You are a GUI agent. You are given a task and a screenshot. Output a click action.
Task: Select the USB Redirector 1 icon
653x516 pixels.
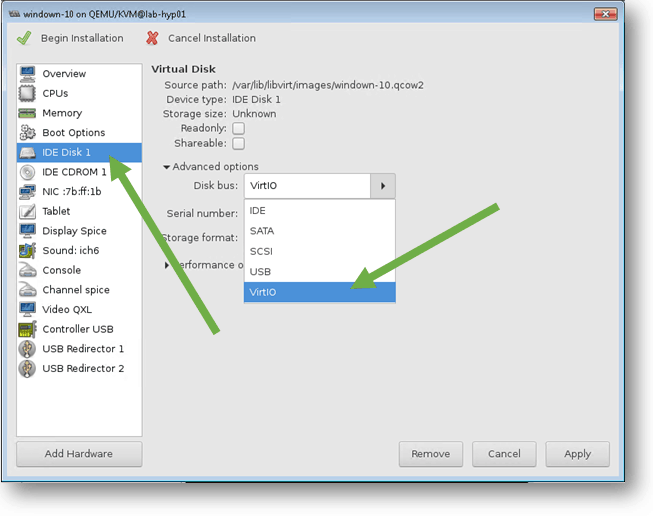(27, 349)
